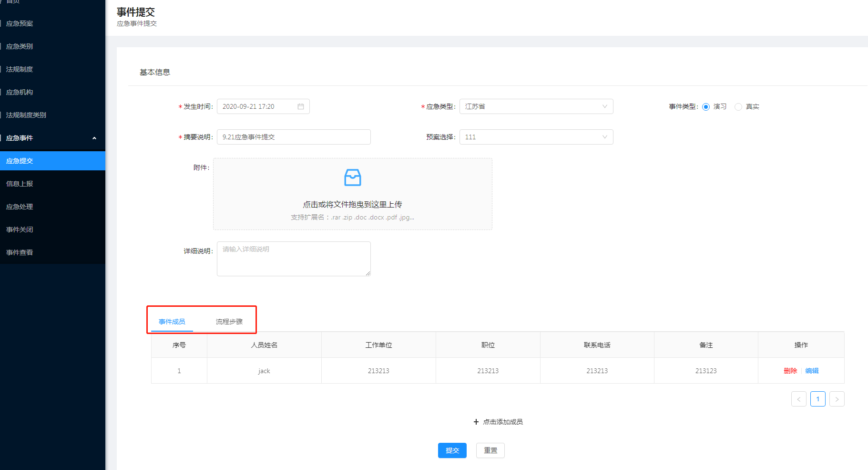
Task: Click the 序号 column header
Action: (x=179, y=345)
